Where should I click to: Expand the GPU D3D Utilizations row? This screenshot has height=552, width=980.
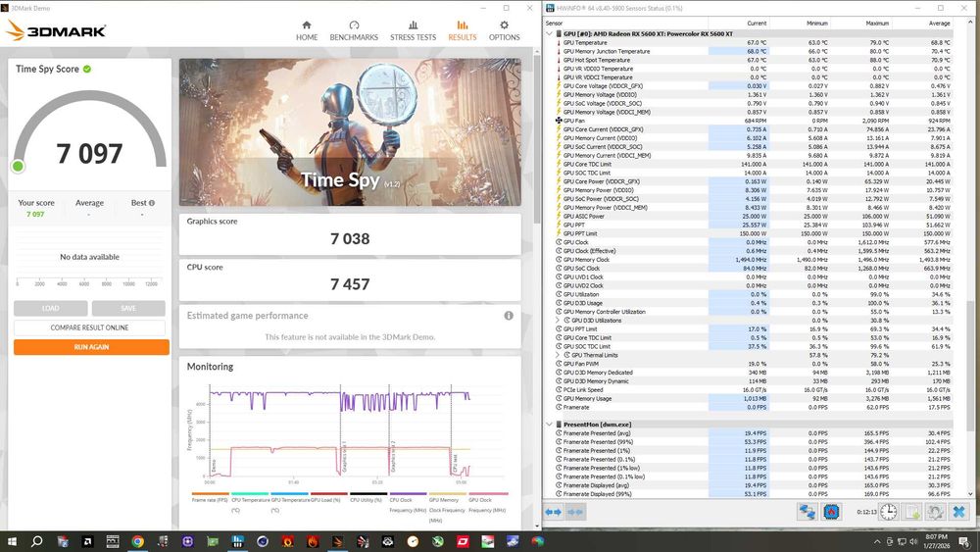(558, 321)
